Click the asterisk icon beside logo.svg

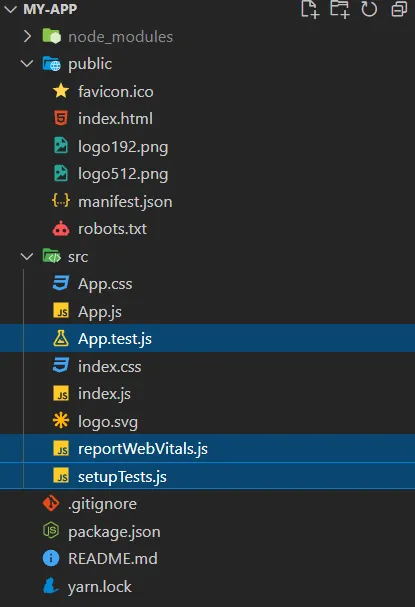pyautogui.click(x=61, y=421)
